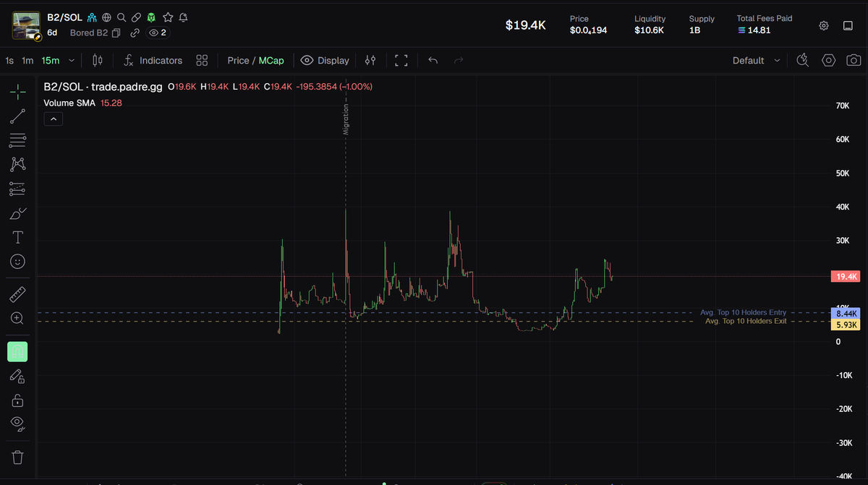The width and height of the screenshot is (868, 485).
Task: Open the hexagon chart settings icon
Action: (x=829, y=61)
